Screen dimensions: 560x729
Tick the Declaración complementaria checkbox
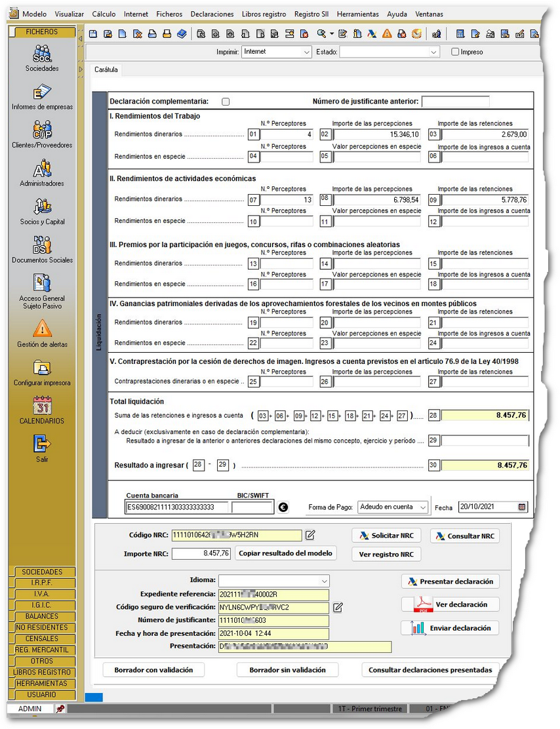[226, 102]
